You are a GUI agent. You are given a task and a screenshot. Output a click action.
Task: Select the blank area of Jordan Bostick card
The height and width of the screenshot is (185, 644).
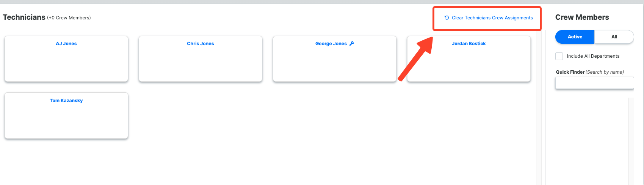click(x=469, y=64)
